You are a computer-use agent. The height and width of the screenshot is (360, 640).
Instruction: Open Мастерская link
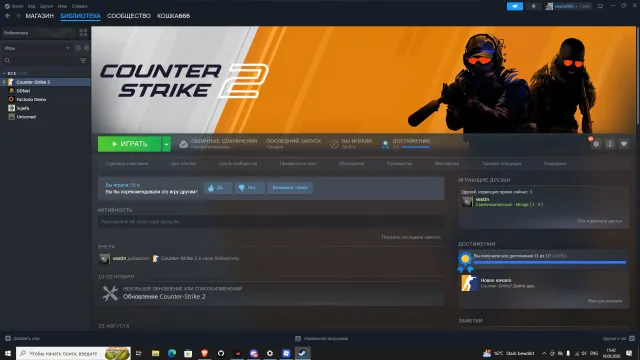(447, 164)
